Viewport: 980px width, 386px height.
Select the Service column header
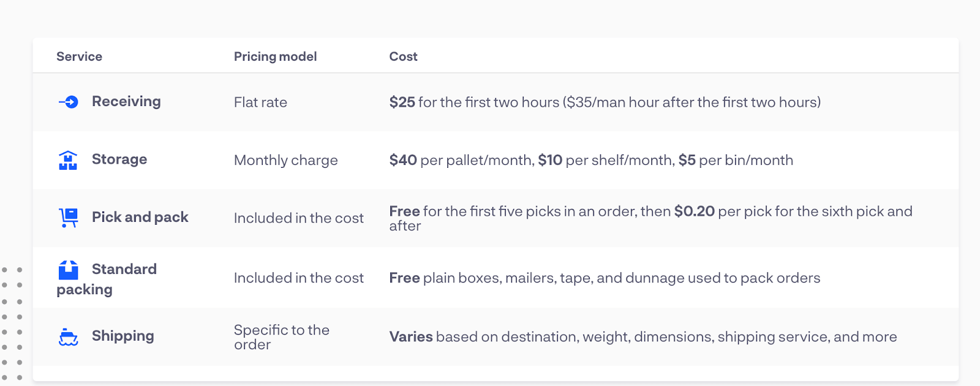click(79, 56)
